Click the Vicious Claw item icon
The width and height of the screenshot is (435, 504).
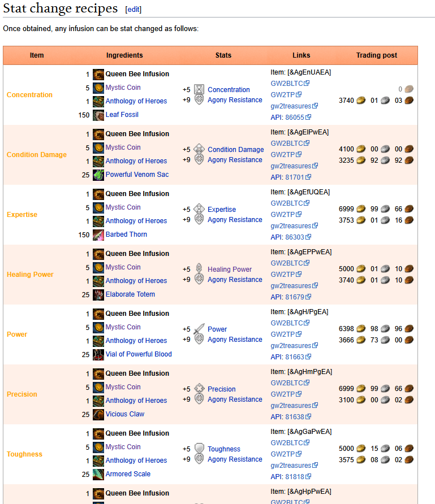[x=98, y=414]
